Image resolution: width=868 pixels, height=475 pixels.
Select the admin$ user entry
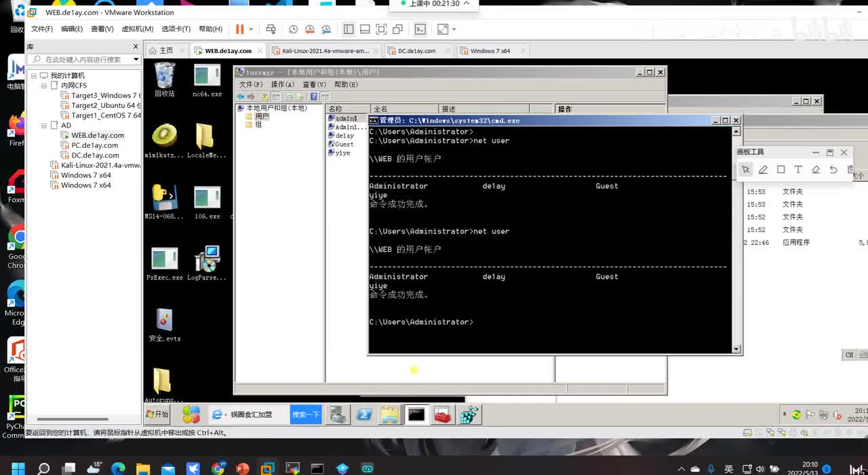[345, 119]
